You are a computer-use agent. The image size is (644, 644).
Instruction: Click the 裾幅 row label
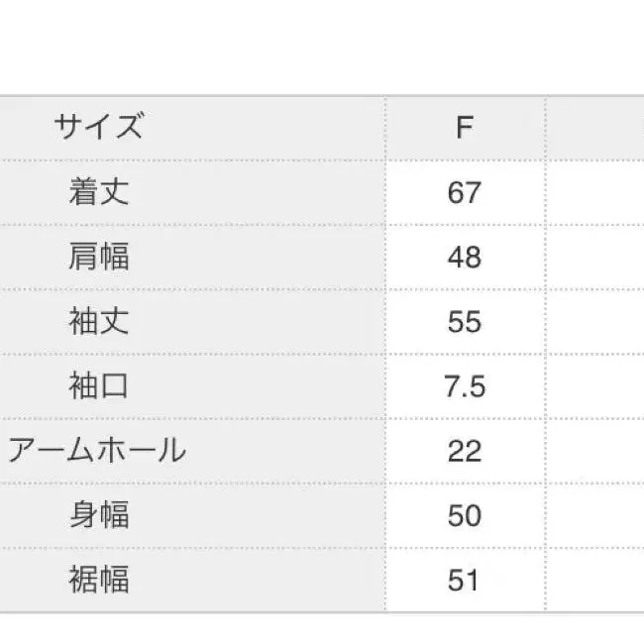click(x=99, y=580)
